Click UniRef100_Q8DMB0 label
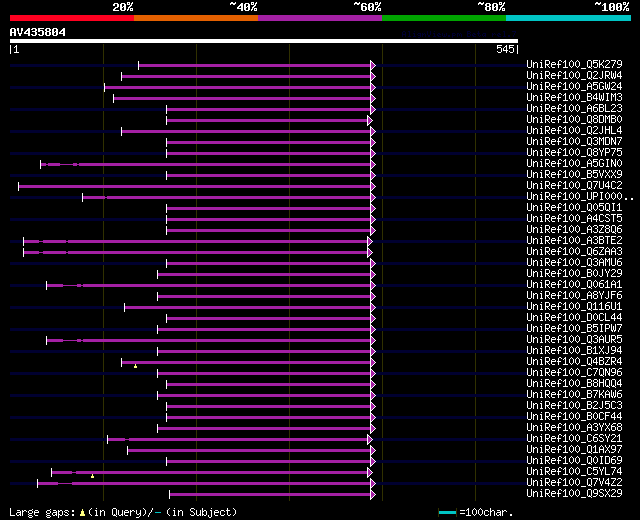Image resolution: width=640 pixels, height=520 pixels. [574, 120]
